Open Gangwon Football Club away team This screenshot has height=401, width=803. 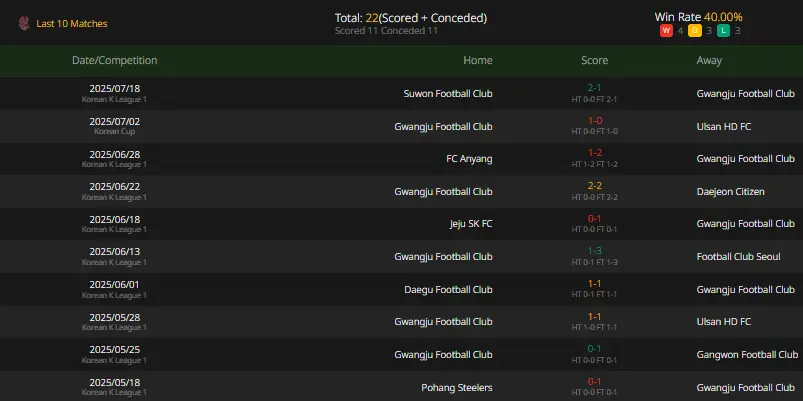point(747,354)
